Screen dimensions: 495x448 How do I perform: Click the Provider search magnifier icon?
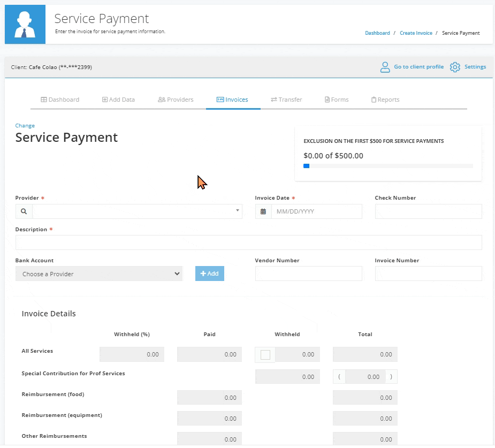coord(24,211)
